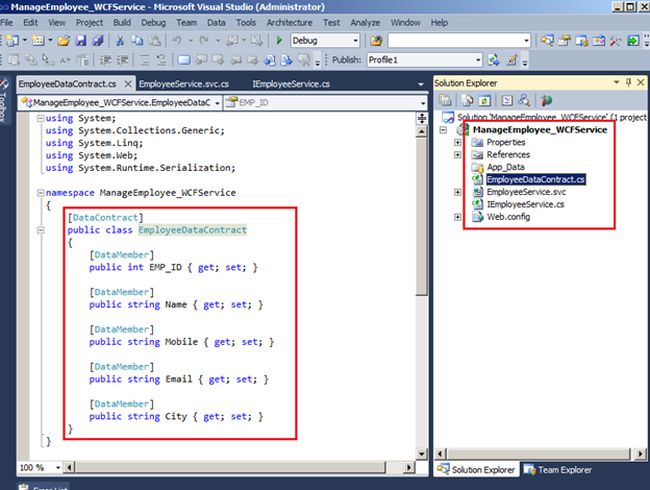Click the Start Debugging play icon

pos(279,40)
